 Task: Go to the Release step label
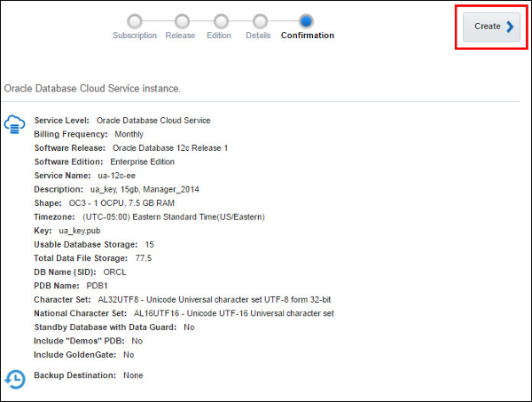[x=181, y=35]
